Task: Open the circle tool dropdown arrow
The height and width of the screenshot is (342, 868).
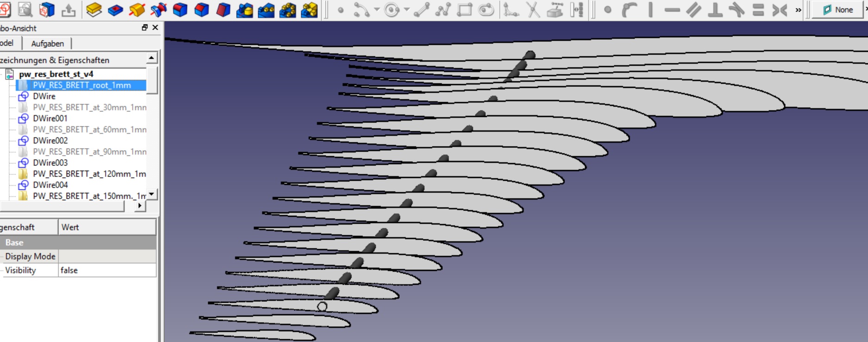Action: click(x=407, y=10)
